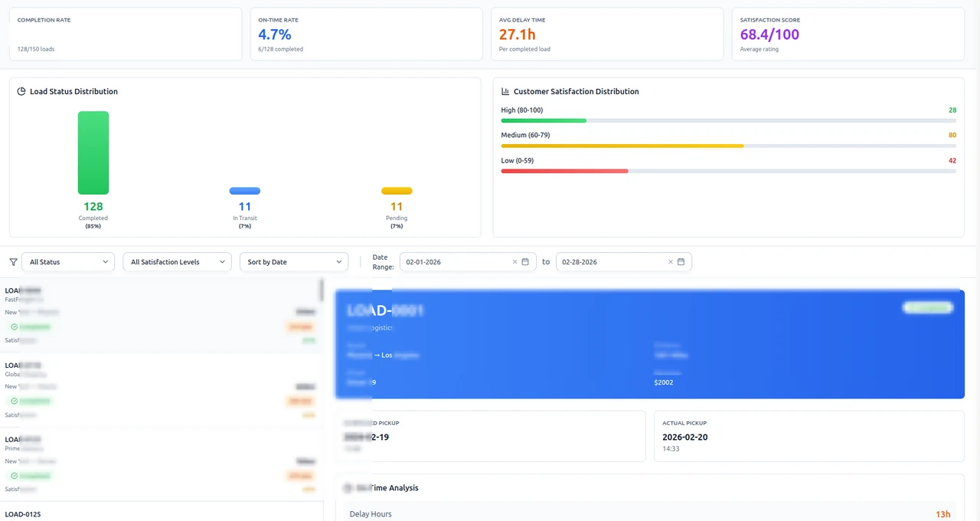The width and height of the screenshot is (980, 521).
Task: Click Customer Satisfaction Distribution chart icon
Action: 505,91
